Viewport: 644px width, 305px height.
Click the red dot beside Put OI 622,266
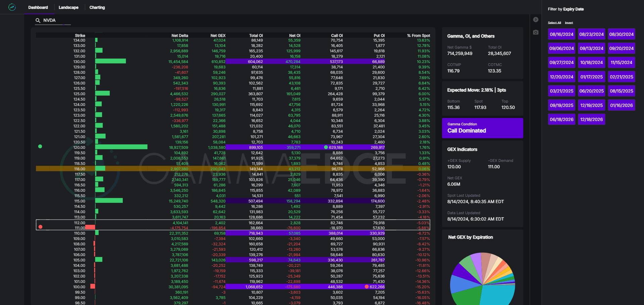367,287
